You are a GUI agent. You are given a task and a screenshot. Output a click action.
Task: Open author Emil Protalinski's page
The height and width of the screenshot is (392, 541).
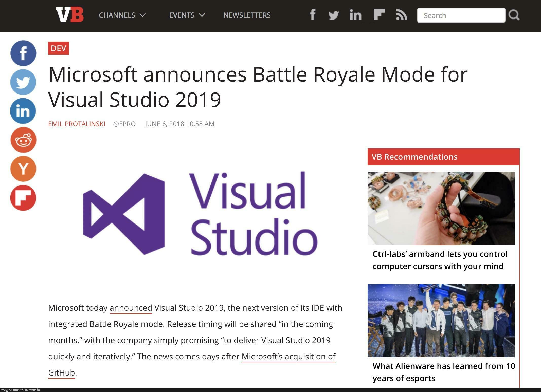tap(77, 124)
